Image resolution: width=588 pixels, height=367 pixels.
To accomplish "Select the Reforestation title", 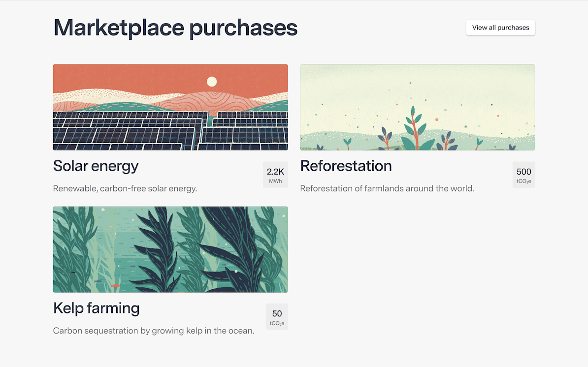I will (x=346, y=166).
